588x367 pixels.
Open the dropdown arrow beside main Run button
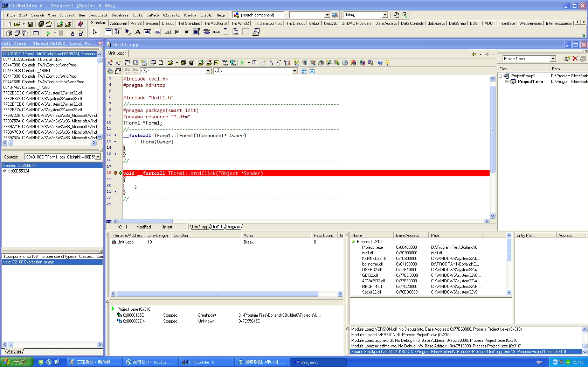tap(55, 33)
